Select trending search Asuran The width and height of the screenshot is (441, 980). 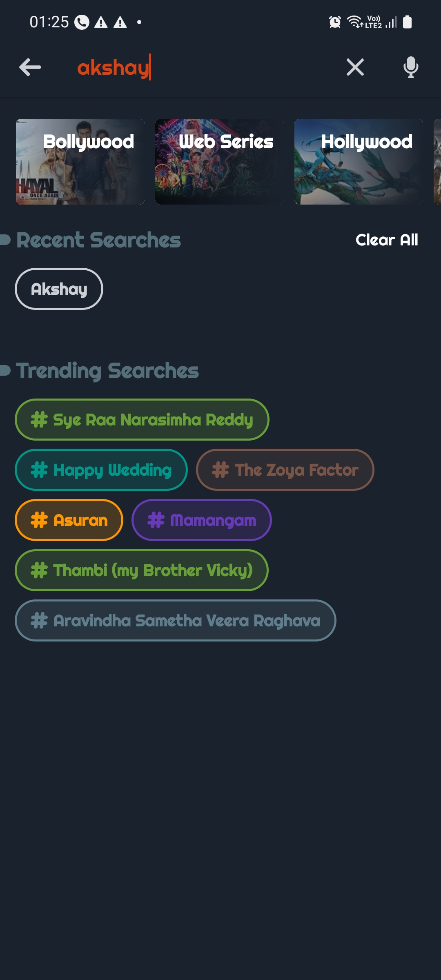point(68,520)
